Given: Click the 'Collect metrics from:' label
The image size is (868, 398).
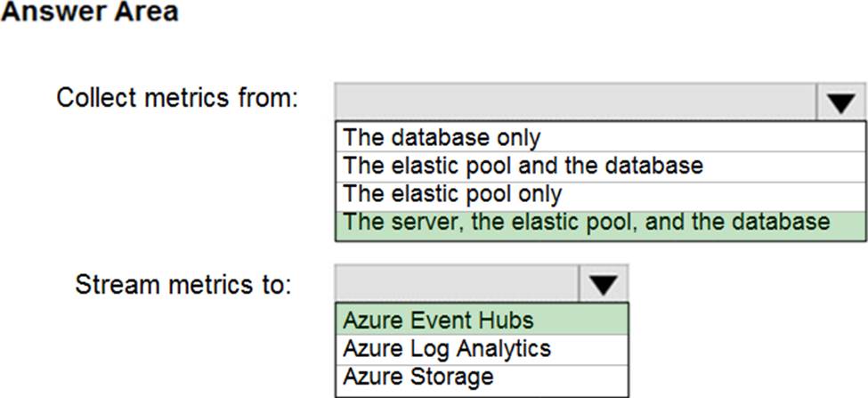Looking at the screenshot, I should point(178,98).
